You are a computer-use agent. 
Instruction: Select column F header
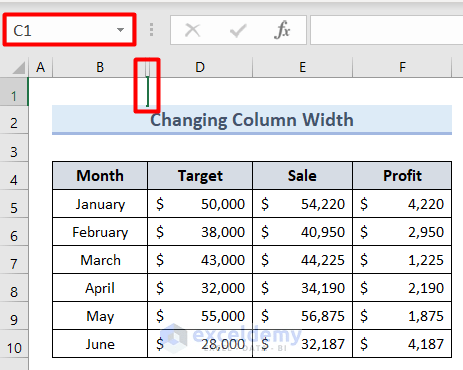[x=402, y=67]
